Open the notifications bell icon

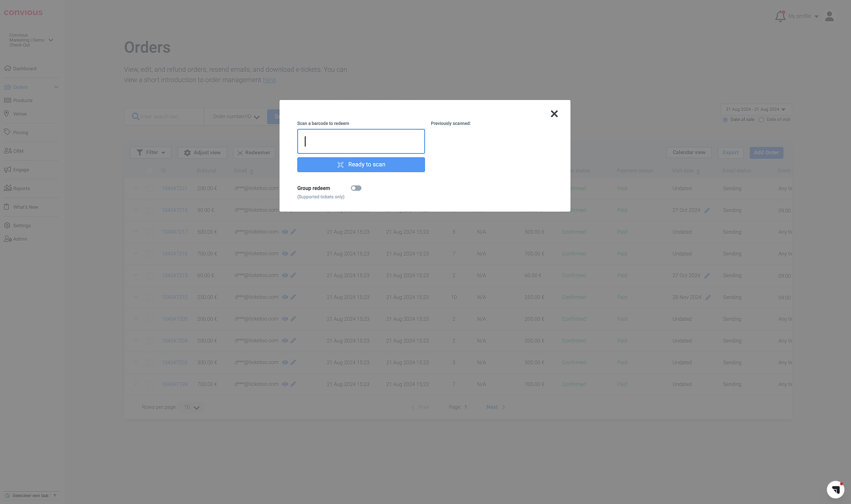(780, 16)
